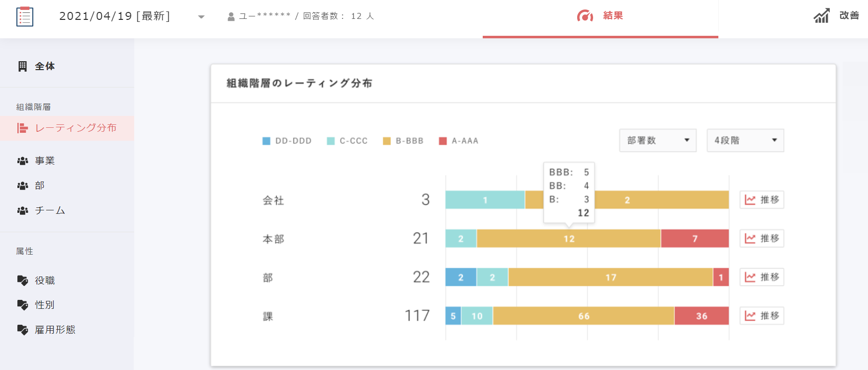Open the 性別 attribute menu item

pyautogui.click(x=45, y=305)
